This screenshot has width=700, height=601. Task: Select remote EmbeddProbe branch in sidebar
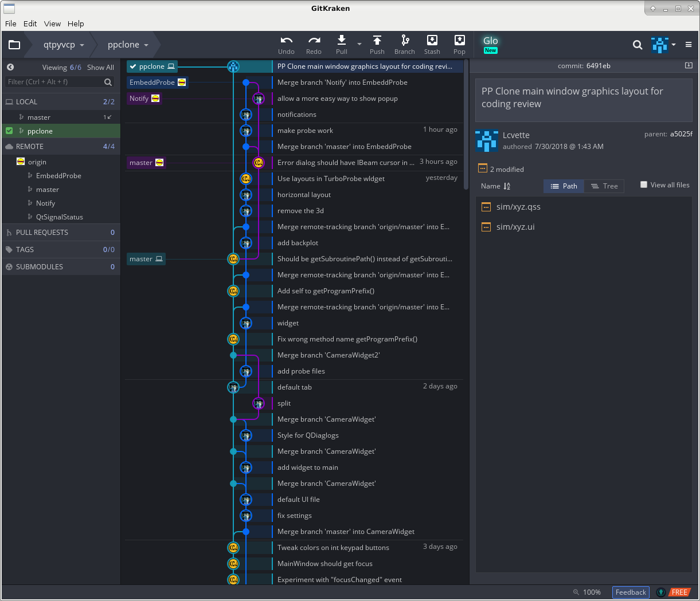(61, 175)
